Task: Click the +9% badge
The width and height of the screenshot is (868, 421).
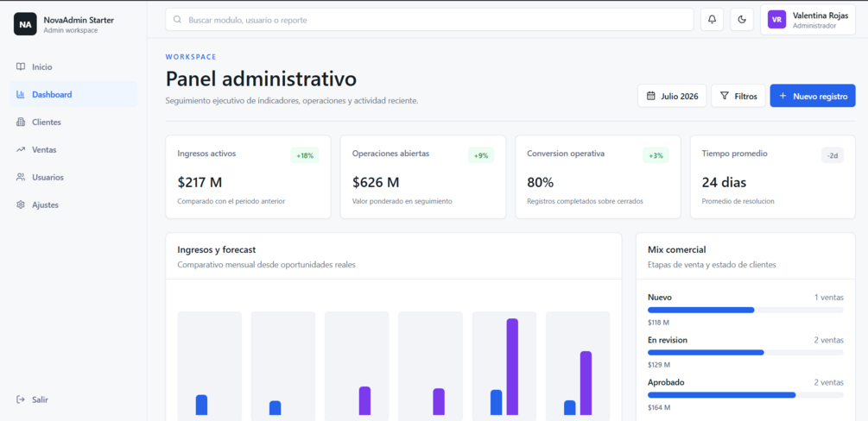Action: (x=481, y=155)
